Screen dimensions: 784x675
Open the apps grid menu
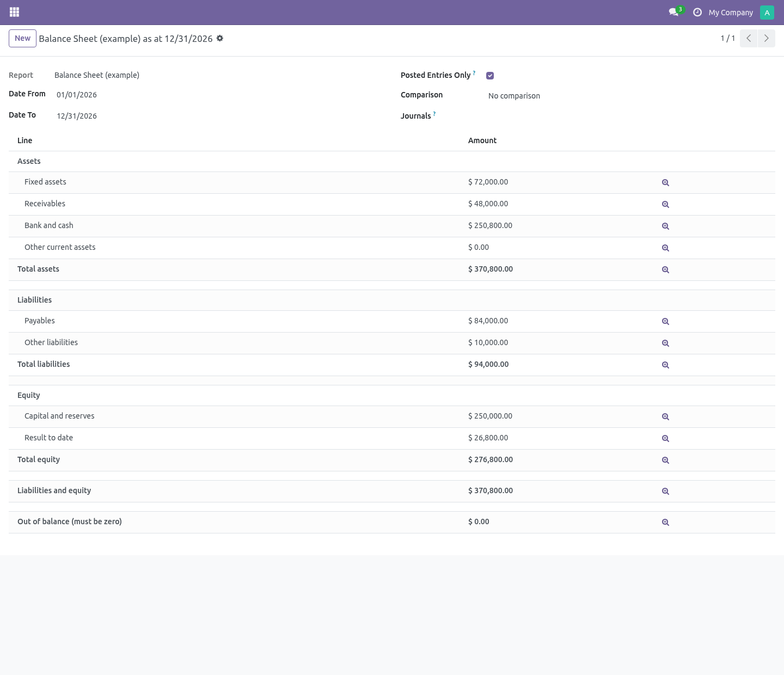[x=15, y=12]
